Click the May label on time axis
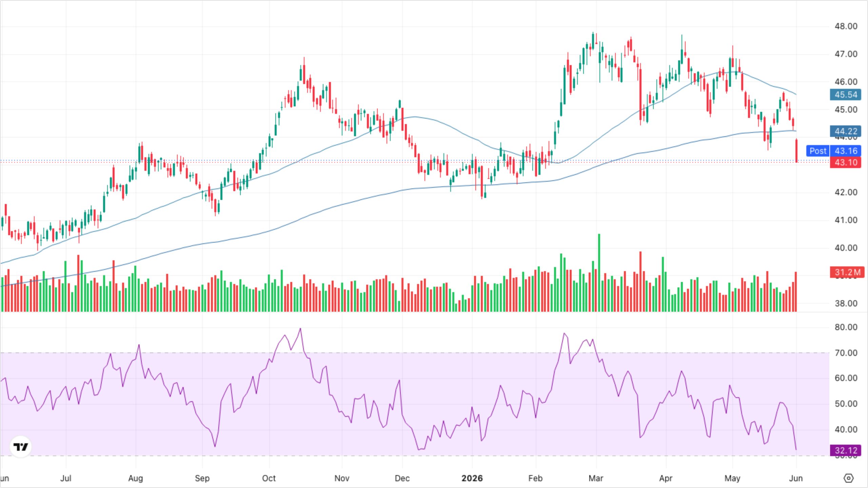The image size is (868, 488). click(x=732, y=478)
